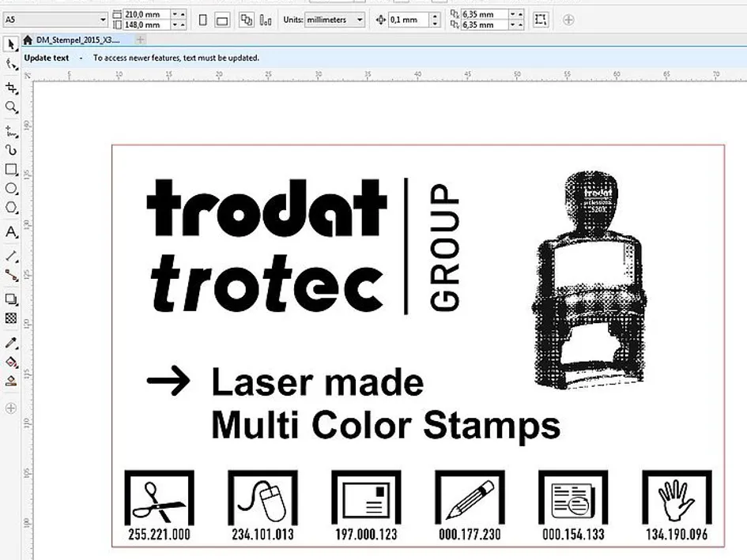Select the Ellipse tool

[10, 189]
